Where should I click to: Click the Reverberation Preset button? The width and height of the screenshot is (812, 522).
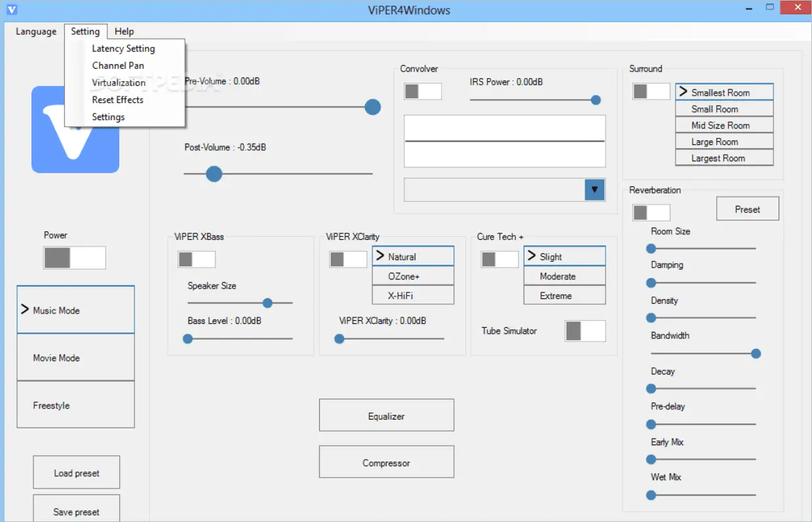(x=748, y=209)
